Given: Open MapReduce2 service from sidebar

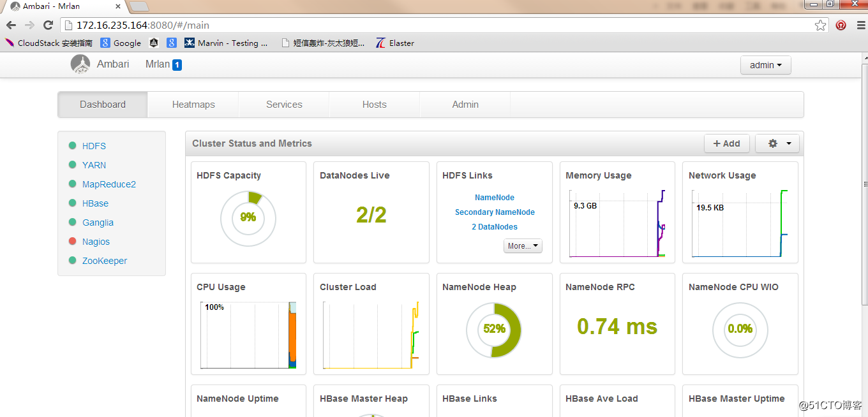Looking at the screenshot, I should coord(109,184).
